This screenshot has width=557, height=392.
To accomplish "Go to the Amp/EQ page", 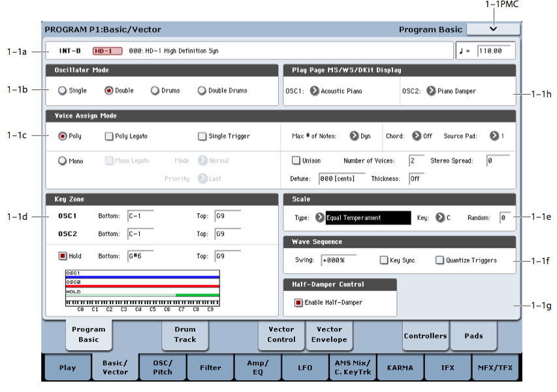I will coord(258,367).
